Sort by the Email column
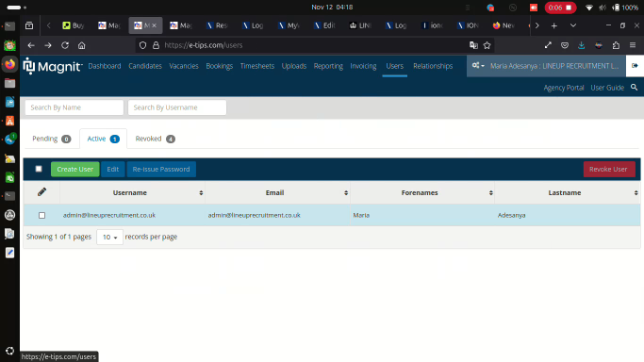Viewport: 644px width, 362px height. click(x=277, y=192)
